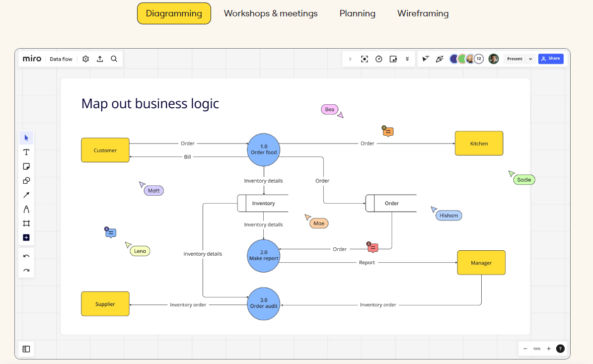Click the Undo arrow
The width and height of the screenshot is (593, 364).
tap(26, 256)
